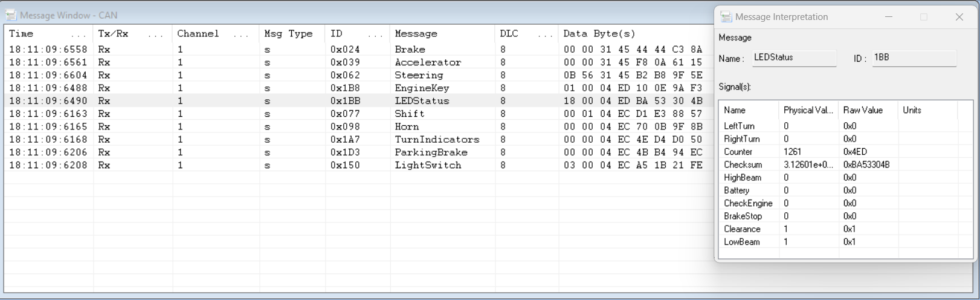Click the Physical Value column header
This screenshot has width=980, height=300.
click(x=808, y=110)
